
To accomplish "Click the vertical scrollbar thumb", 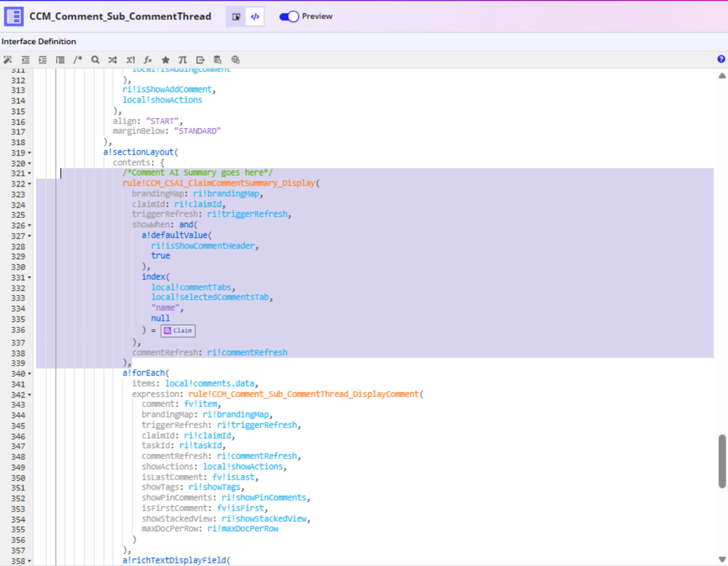I will [722, 461].
